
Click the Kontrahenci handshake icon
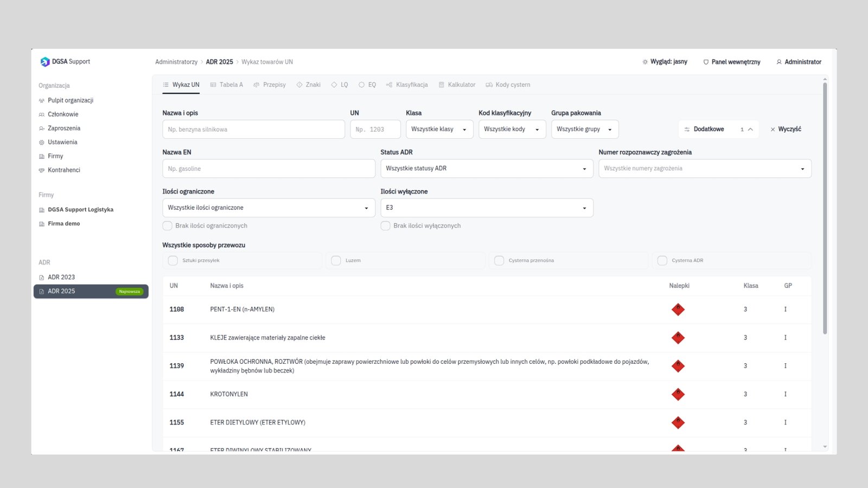tap(42, 170)
